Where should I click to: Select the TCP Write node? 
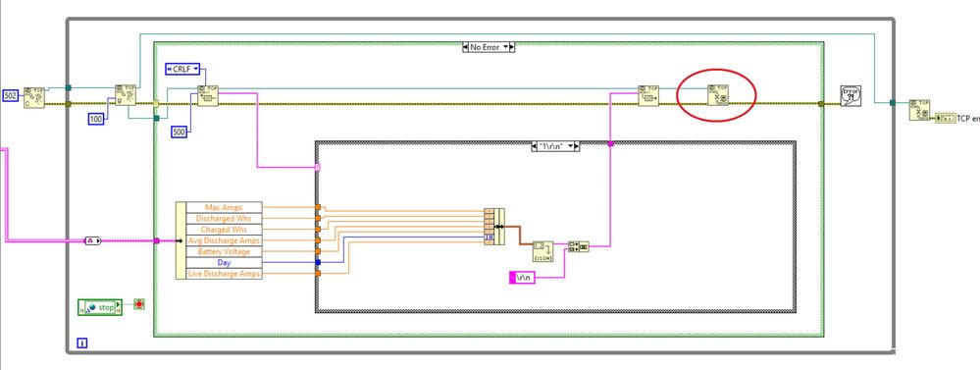648,95
